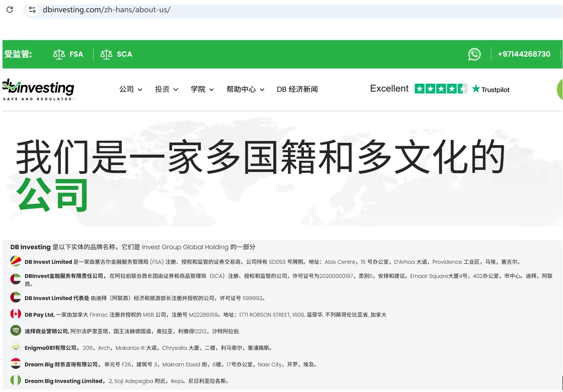Click the Canada flag beside DB Pay Ltd
Image resolution: width=563 pixels, height=392 pixels.
coord(16,314)
